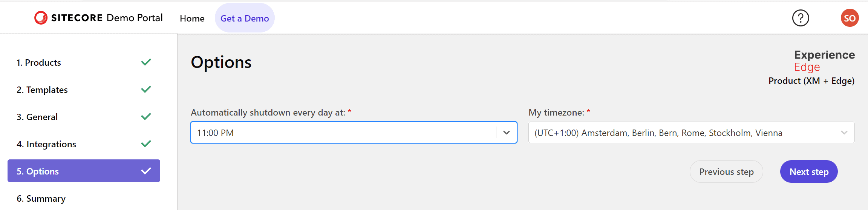Viewport: 868px width, 210px height.
Task: Click the Products step checkmark icon
Action: coord(146,62)
